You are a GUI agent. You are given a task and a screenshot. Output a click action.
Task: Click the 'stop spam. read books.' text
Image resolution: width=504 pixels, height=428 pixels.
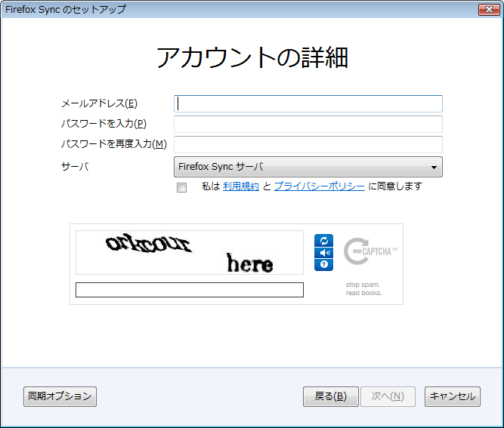tap(363, 288)
